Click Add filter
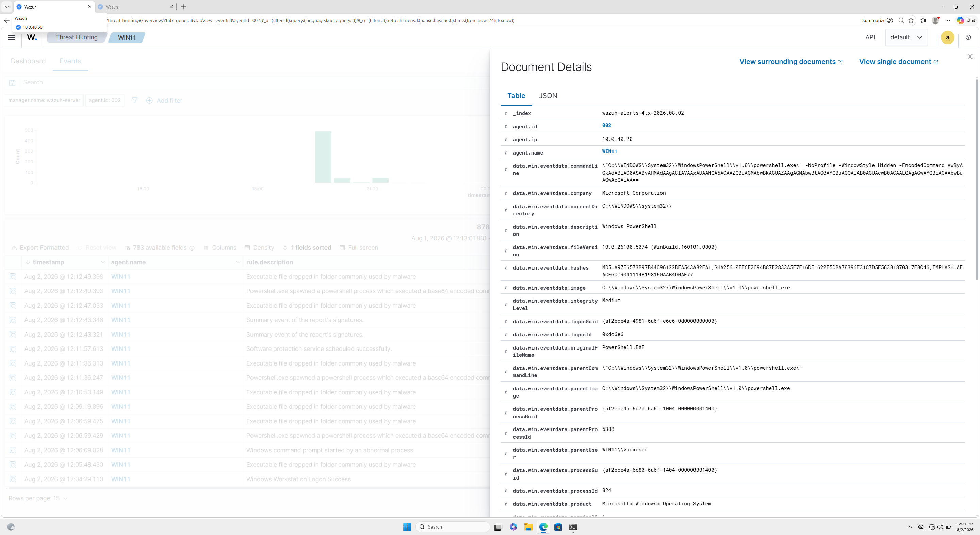 tap(164, 100)
